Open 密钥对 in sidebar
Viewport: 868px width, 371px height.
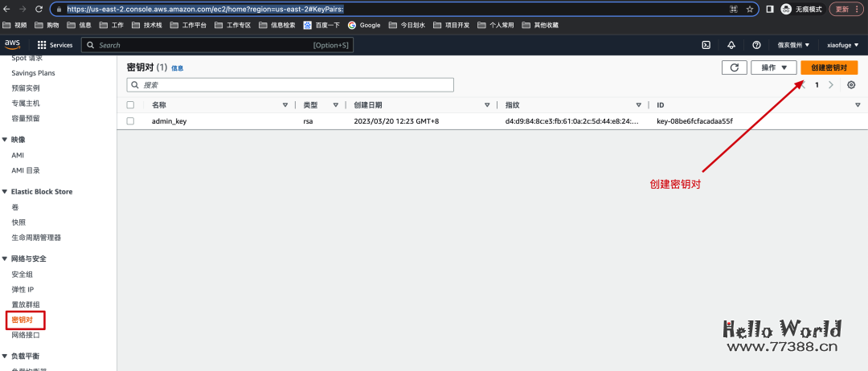[23, 320]
